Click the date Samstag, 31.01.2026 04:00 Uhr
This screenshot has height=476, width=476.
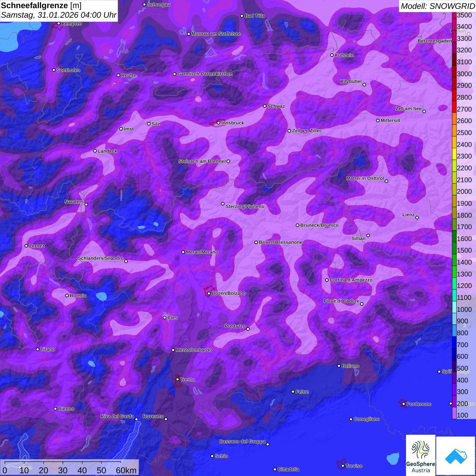pos(59,15)
